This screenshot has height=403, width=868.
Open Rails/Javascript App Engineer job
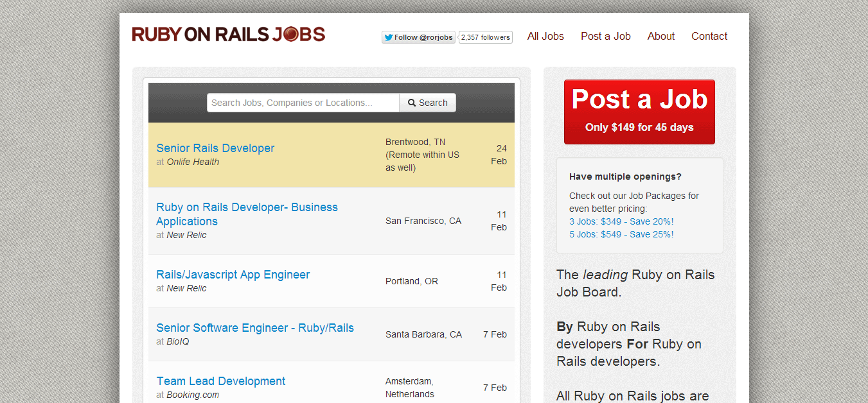[233, 275]
